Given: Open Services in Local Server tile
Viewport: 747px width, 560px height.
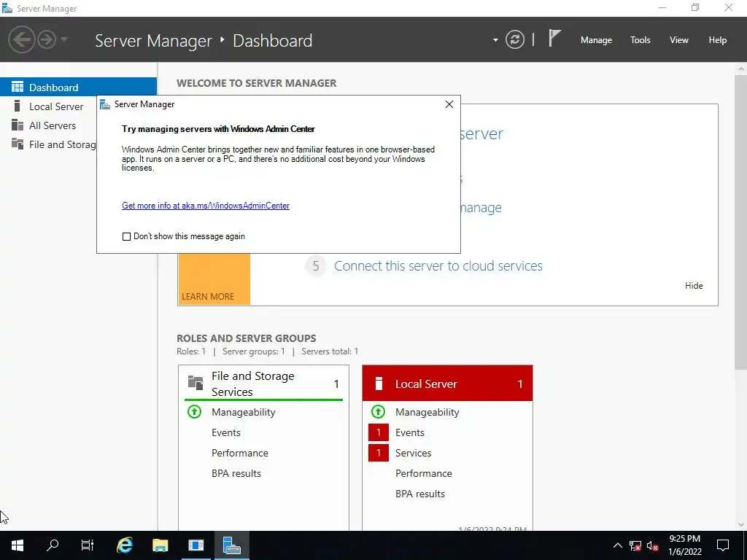Looking at the screenshot, I should tap(413, 454).
